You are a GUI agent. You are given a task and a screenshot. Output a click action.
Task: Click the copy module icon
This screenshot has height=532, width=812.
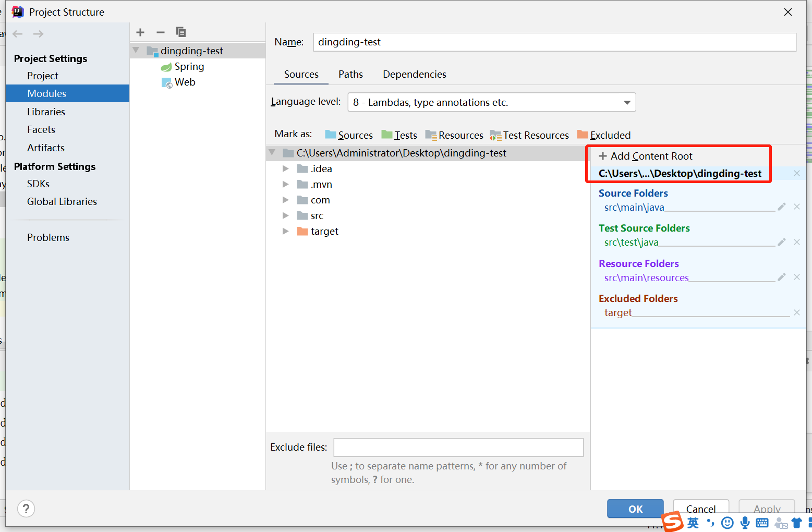(x=181, y=32)
